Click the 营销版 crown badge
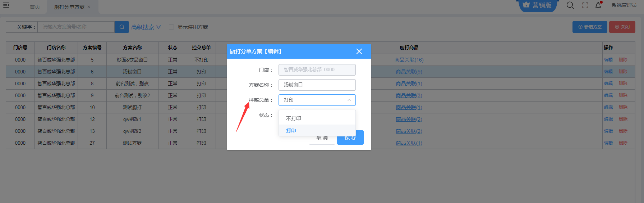Viewport: 644px width, 203px height. (x=537, y=5)
